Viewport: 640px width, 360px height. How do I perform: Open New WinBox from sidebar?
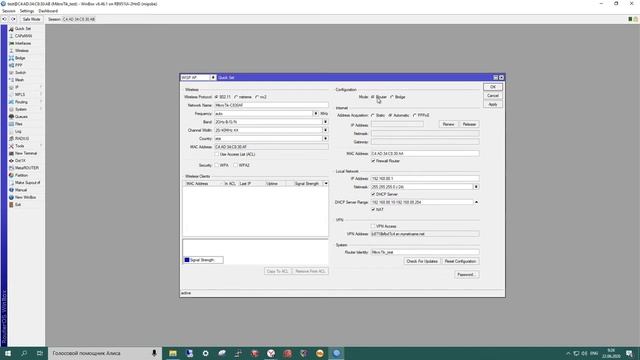pyautogui.click(x=25, y=198)
